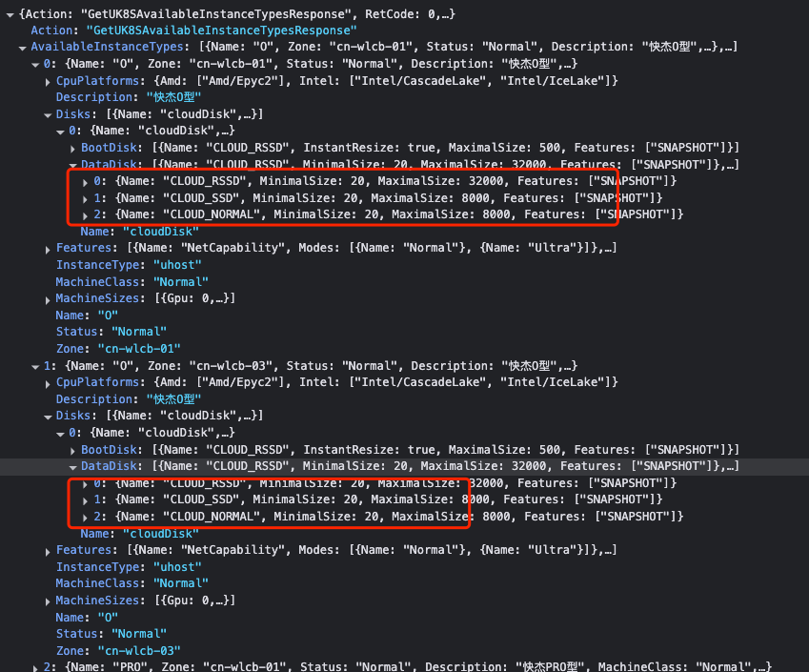This screenshot has height=672, width=809.
Task: Click Description "快杰O型" in cn-wlcb-03 entry
Action: pos(129,399)
